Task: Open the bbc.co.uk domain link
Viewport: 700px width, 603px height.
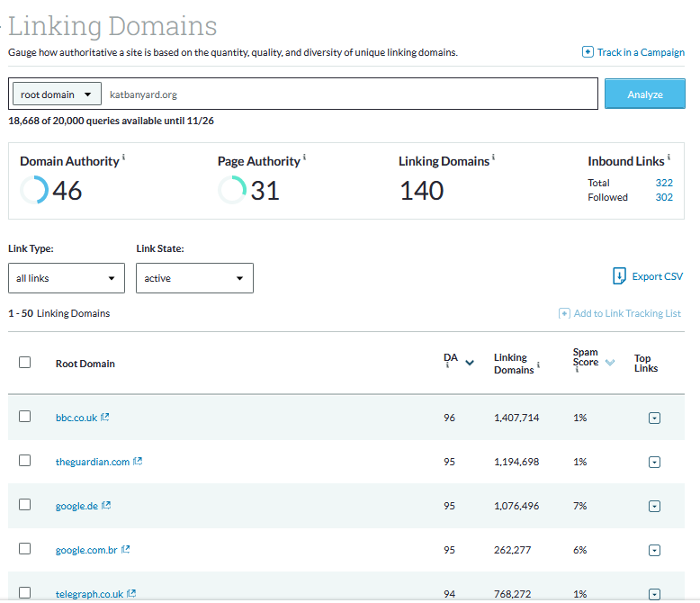Action: tap(76, 418)
